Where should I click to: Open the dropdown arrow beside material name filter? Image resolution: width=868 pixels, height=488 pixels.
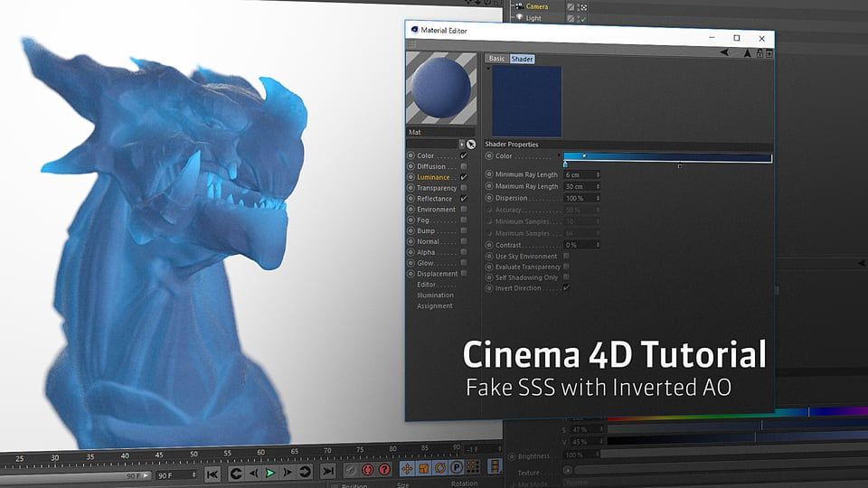click(462, 144)
